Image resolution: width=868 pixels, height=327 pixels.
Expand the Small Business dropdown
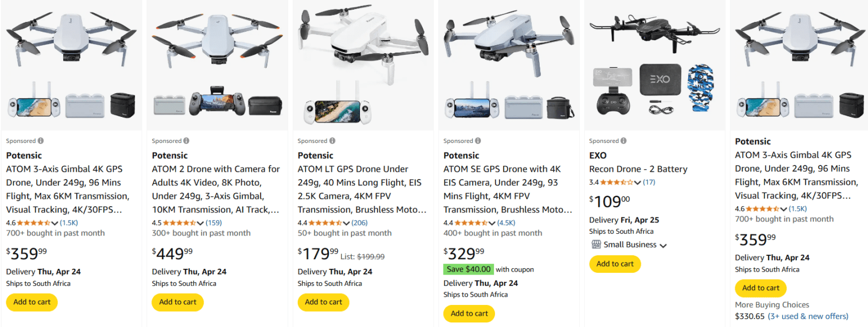click(662, 245)
